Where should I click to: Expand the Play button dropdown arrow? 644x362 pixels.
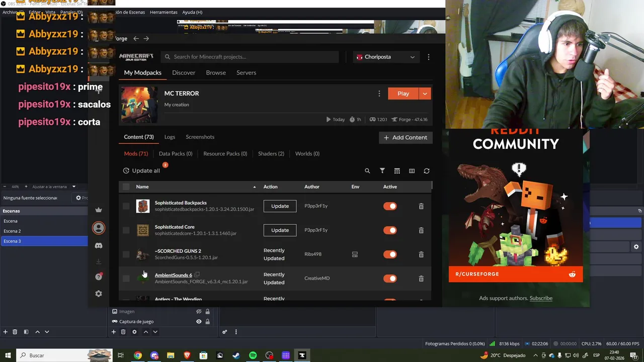(x=425, y=94)
